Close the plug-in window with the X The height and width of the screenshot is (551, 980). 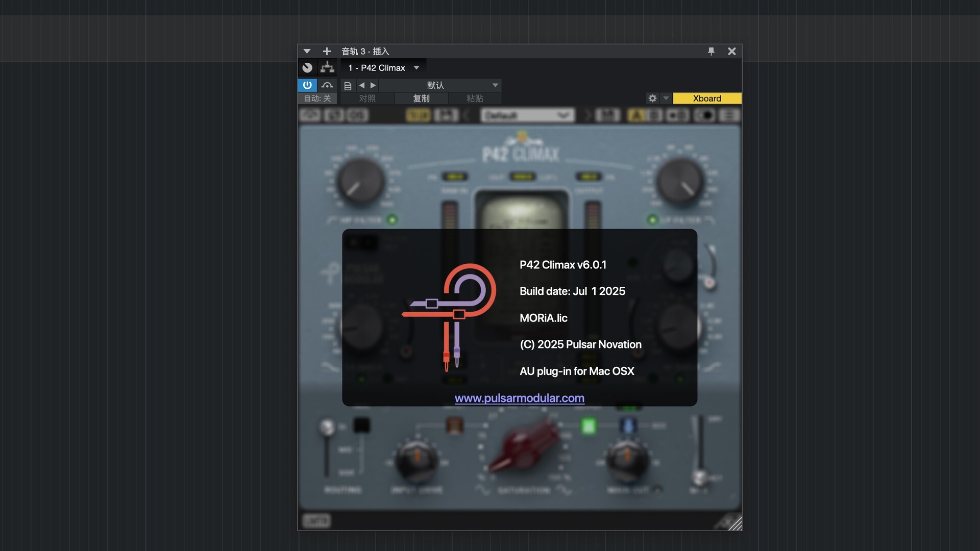[x=731, y=52]
